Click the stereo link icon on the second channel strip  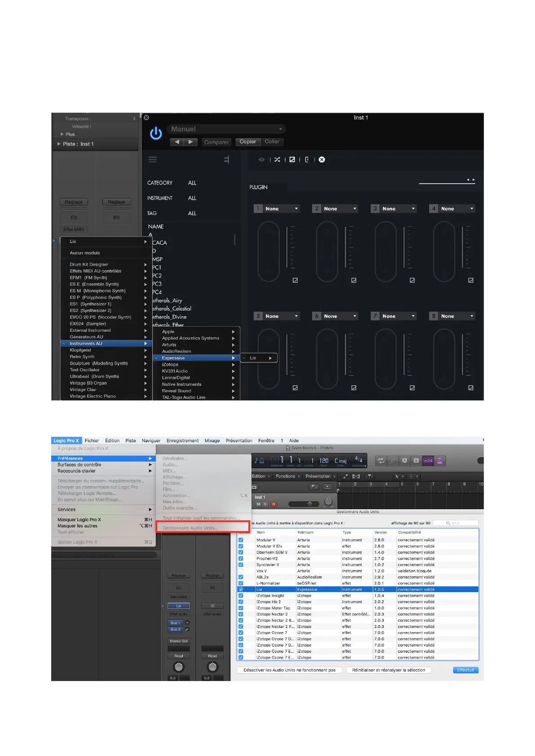[212, 606]
